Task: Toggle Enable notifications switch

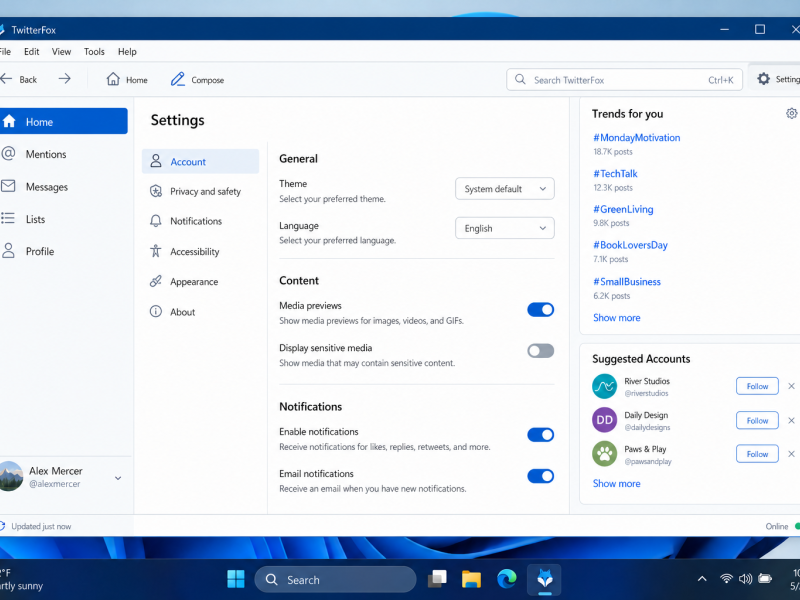Action: (540, 435)
